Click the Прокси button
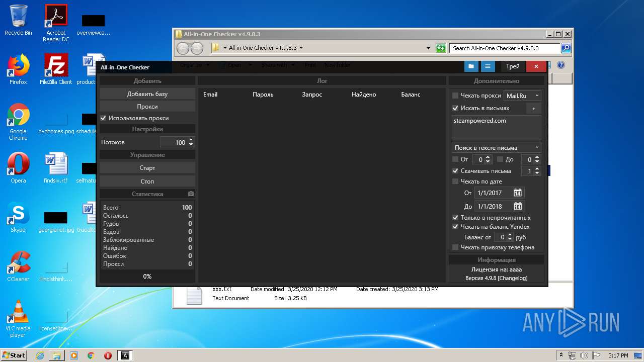This screenshot has height=362, width=644. 147,107
